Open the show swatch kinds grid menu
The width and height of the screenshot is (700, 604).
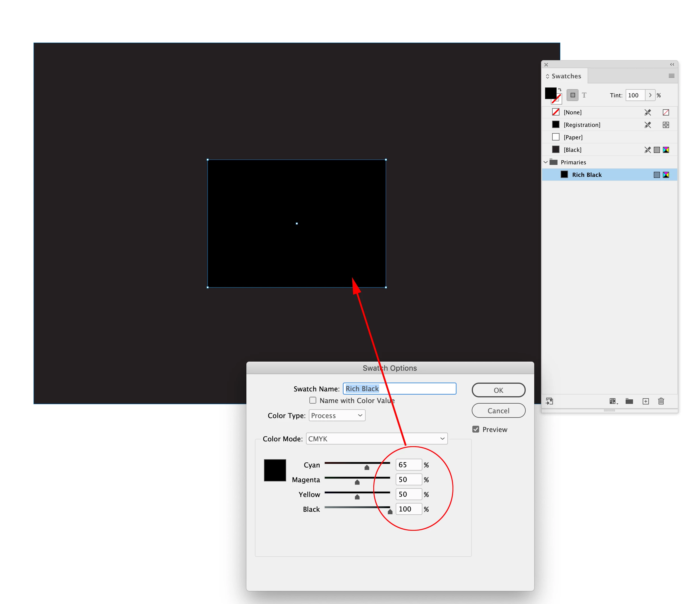(x=613, y=401)
